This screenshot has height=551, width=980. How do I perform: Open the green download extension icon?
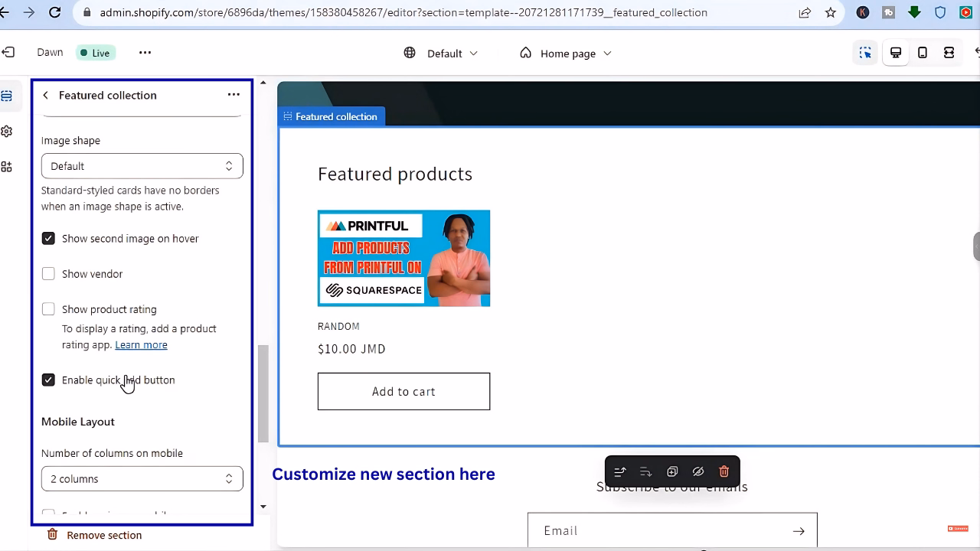pyautogui.click(x=914, y=12)
